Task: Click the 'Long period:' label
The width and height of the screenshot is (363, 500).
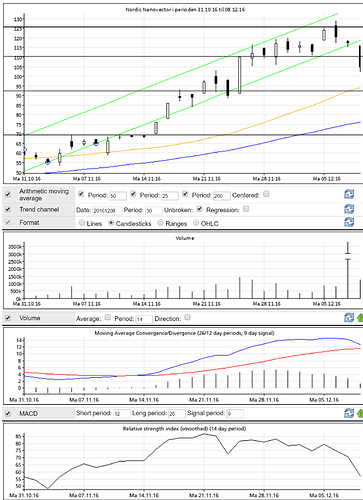Action: click(149, 413)
